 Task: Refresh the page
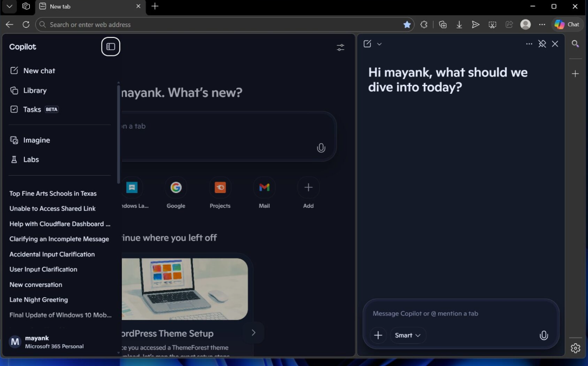click(x=26, y=24)
